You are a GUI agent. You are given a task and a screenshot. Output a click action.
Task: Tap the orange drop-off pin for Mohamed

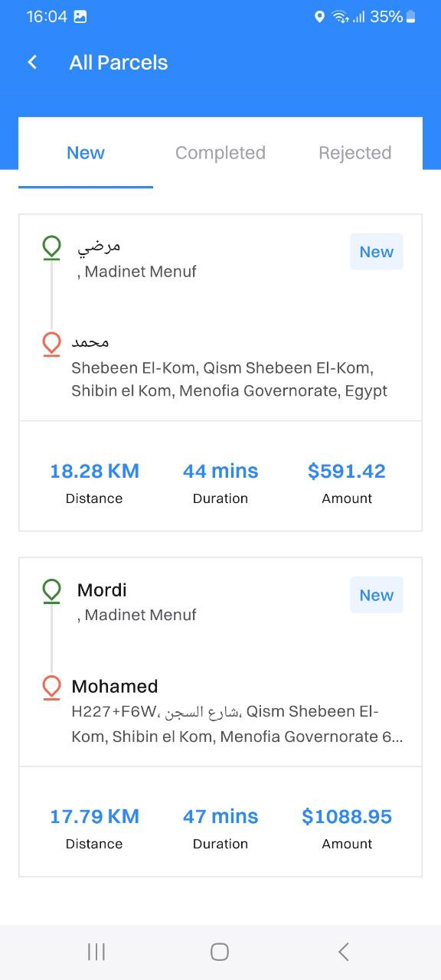coord(51,688)
